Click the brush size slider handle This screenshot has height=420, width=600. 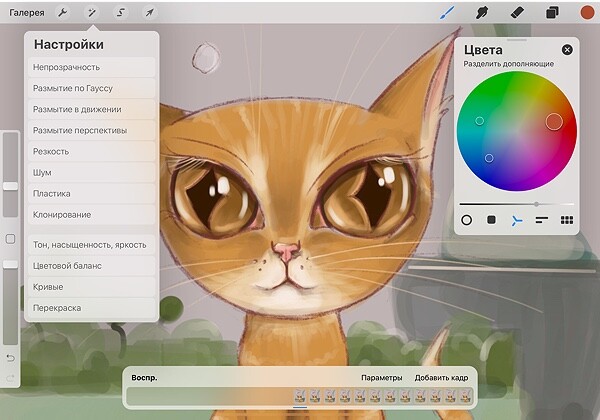click(x=10, y=186)
